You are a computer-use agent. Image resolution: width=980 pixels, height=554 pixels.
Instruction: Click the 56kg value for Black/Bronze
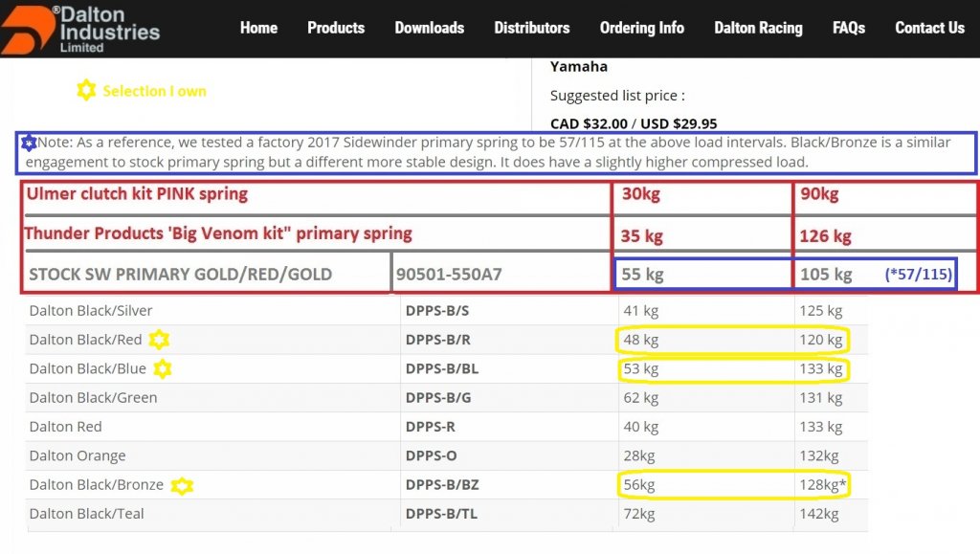coord(638,485)
